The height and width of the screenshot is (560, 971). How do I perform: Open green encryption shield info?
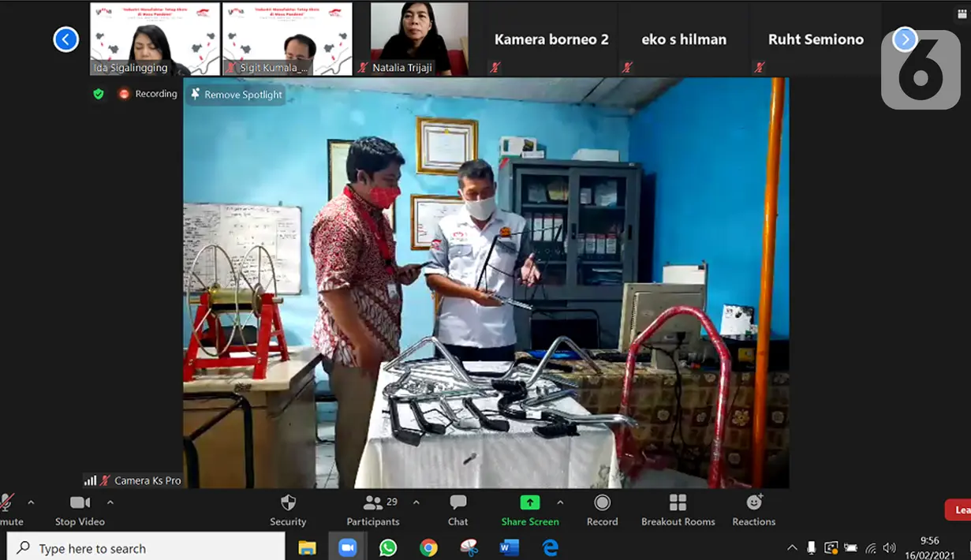[98, 94]
